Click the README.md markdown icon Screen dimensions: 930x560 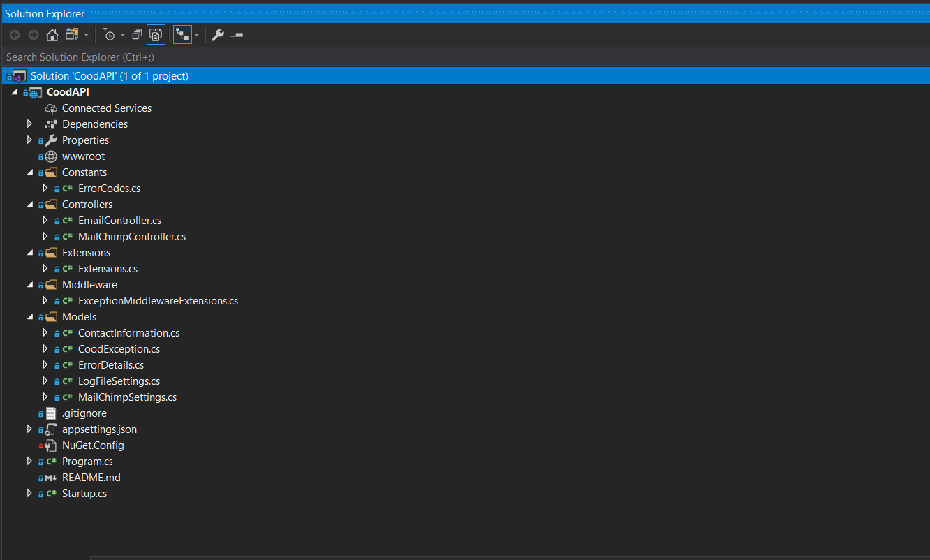tap(51, 478)
